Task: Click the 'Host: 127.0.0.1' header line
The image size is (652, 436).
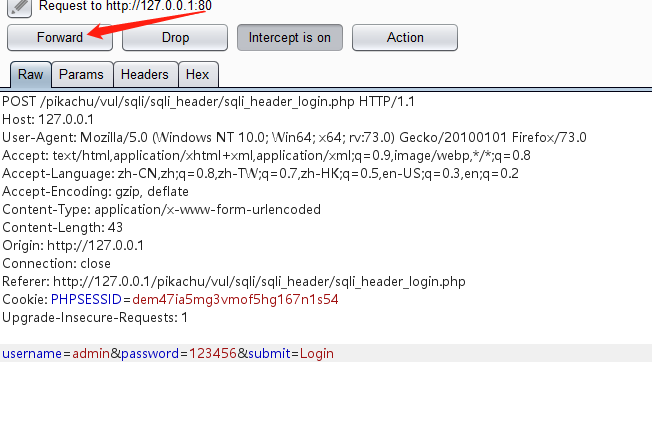Action: (48, 120)
